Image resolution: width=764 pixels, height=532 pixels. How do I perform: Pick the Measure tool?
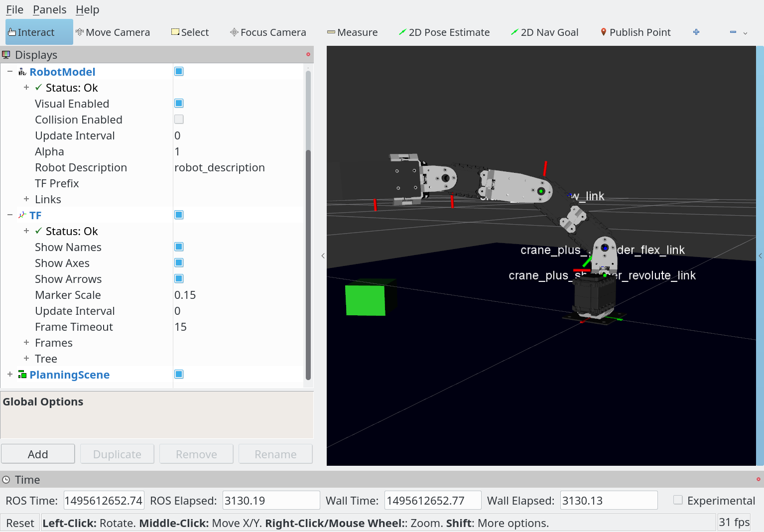pos(352,32)
